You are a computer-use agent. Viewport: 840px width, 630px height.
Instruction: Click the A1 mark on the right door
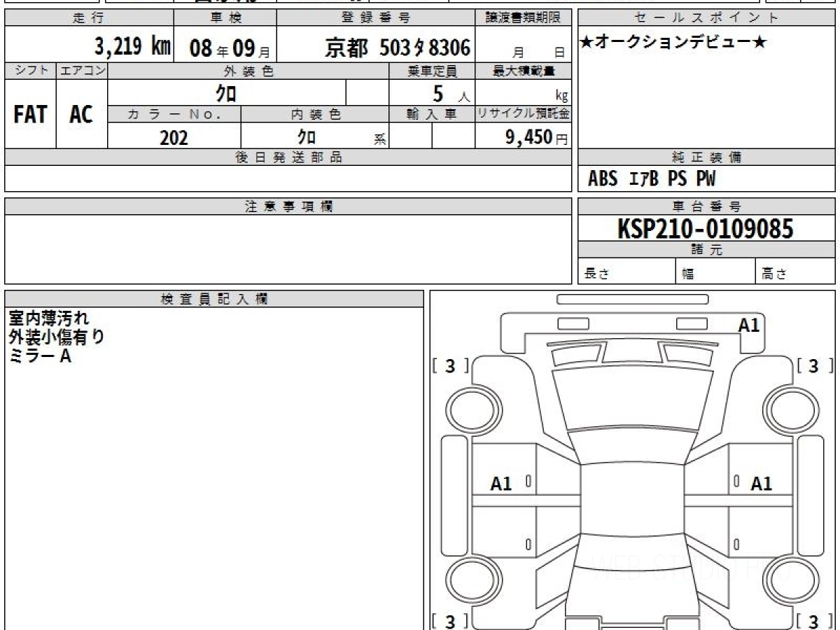click(761, 483)
